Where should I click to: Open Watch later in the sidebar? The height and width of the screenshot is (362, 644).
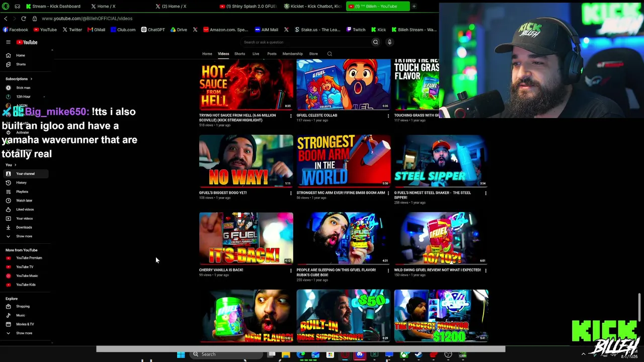[25, 201]
